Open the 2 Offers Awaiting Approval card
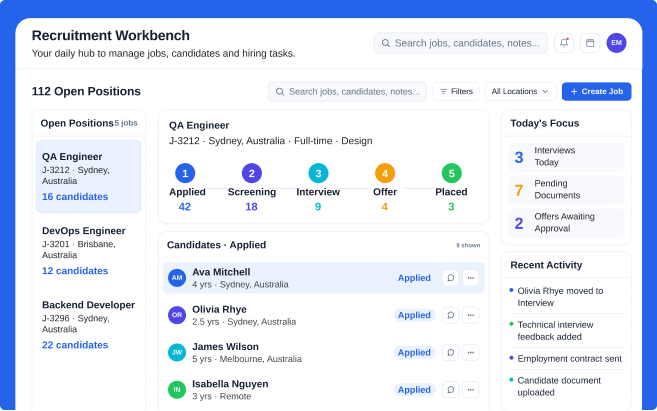 click(x=566, y=223)
